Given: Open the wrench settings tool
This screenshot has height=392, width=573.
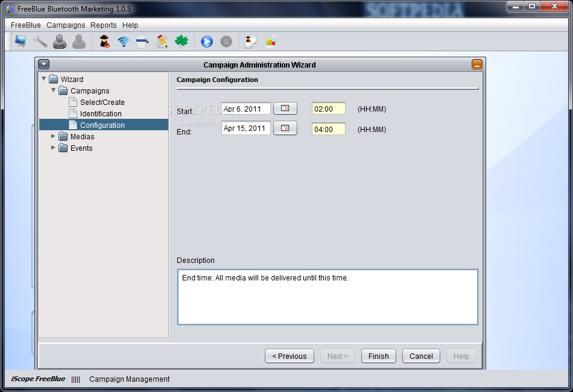Looking at the screenshot, I should [x=40, y=41].
